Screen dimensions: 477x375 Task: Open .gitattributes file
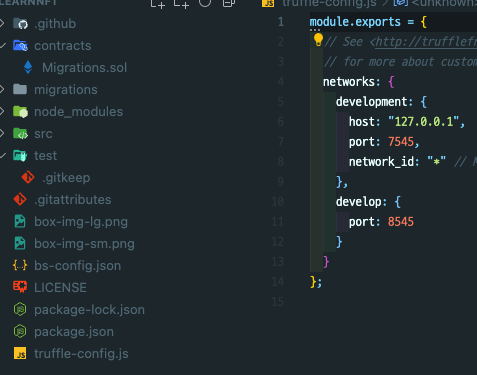73,200
